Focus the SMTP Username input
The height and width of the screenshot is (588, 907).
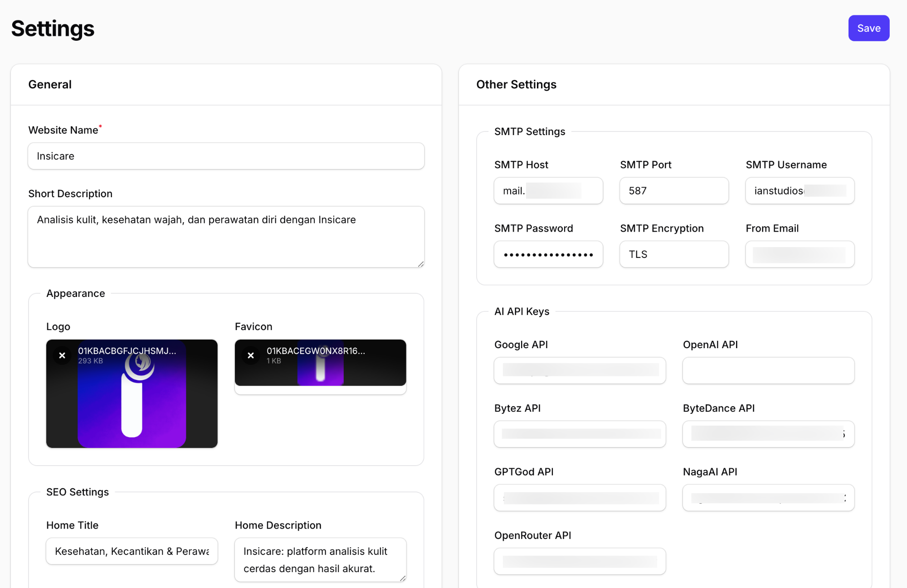800,191
